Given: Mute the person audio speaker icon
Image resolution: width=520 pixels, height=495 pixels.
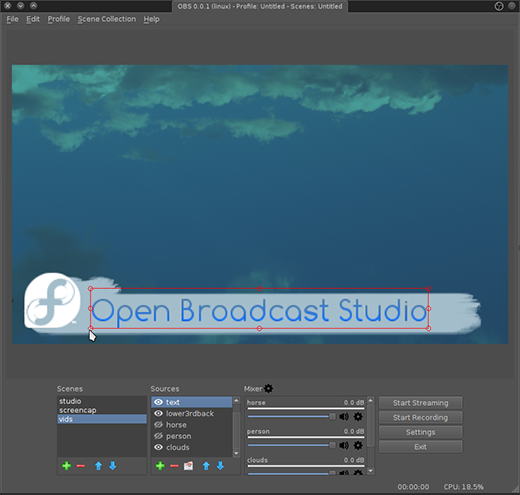Looking at the screenshot, I should (344, 445).
